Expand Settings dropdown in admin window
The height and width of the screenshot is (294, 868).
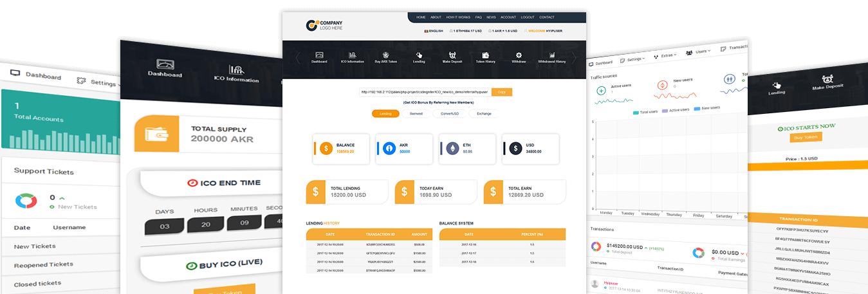point(633,60)
